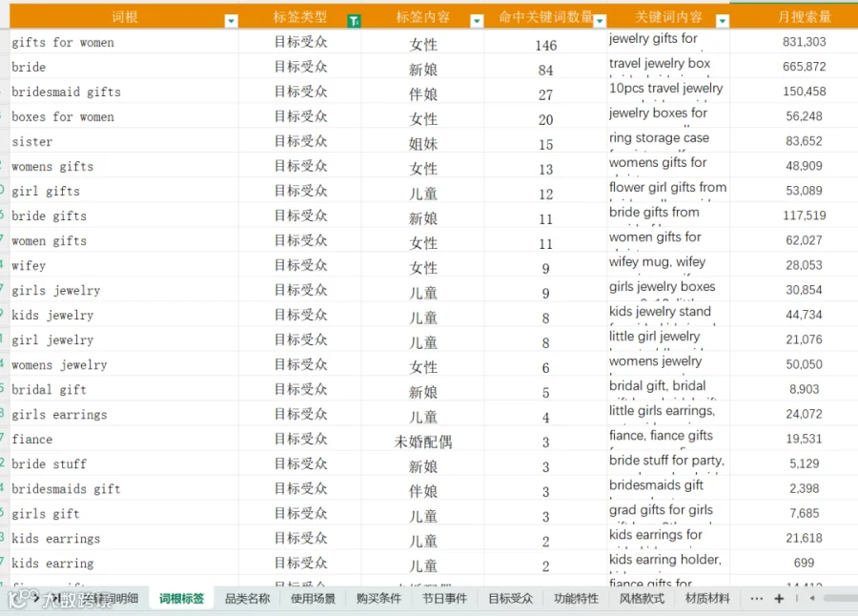This screenshot has height=616, width=858.
Task: Select the 关键词内容 header cell
Action: [x=668, y=16]
